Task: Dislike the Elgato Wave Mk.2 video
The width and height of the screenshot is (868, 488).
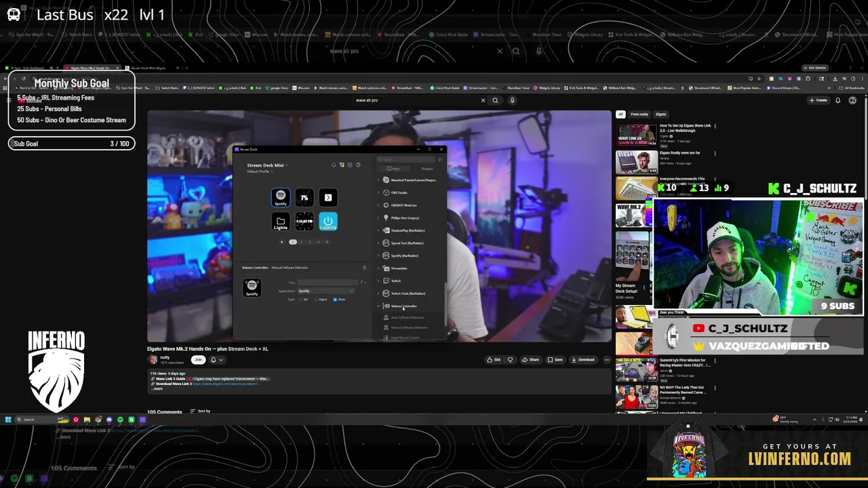Action: (511, 360)
